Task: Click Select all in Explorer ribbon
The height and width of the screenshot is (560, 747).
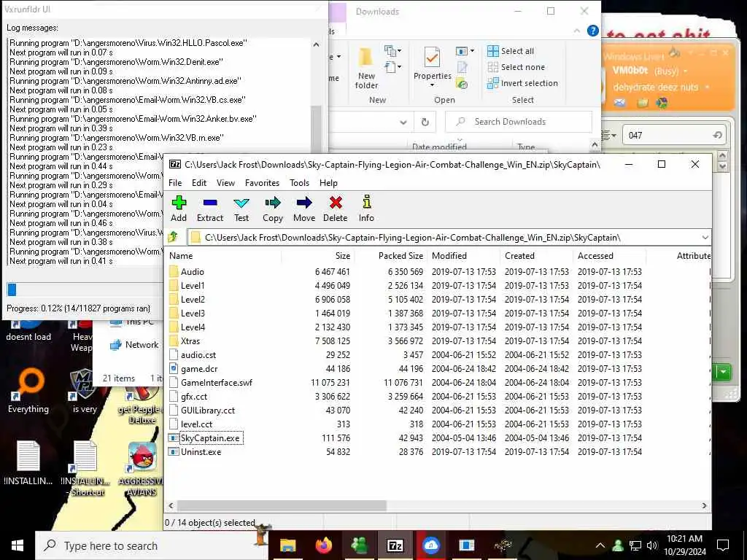Action: [x=511, y=51]
